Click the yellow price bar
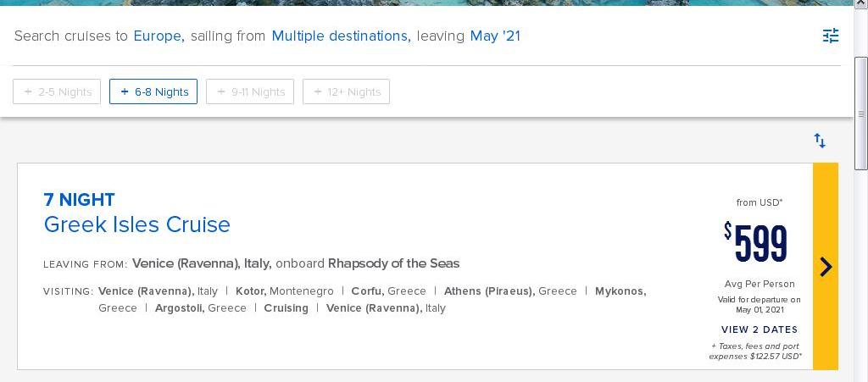This screenshot has height=382, width=868. coord(826,267)
